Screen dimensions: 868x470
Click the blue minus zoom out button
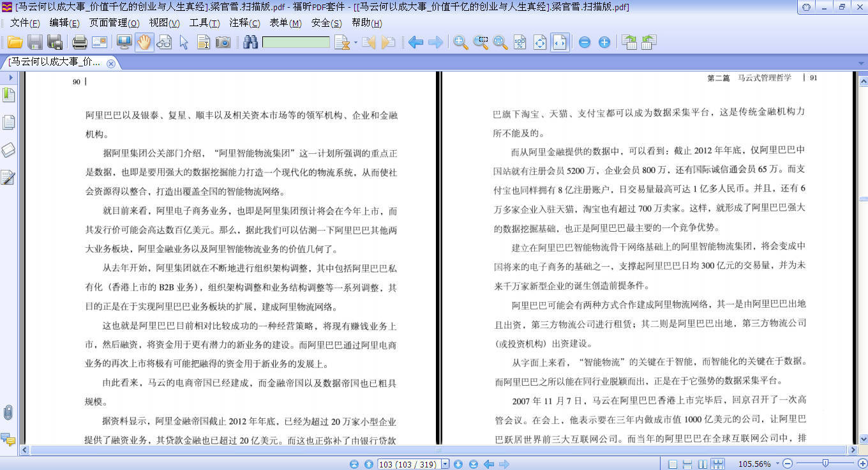coord(585,43)
